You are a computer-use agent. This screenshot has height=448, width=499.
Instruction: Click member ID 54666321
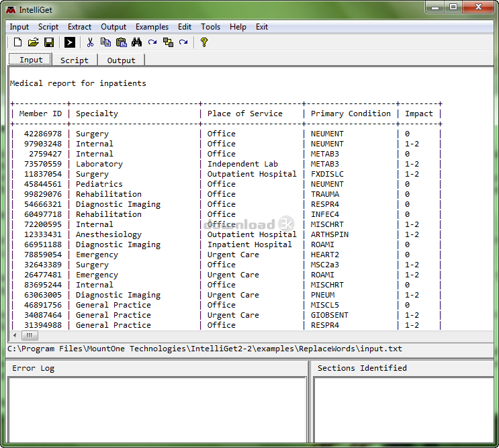[x=43, y=204]
